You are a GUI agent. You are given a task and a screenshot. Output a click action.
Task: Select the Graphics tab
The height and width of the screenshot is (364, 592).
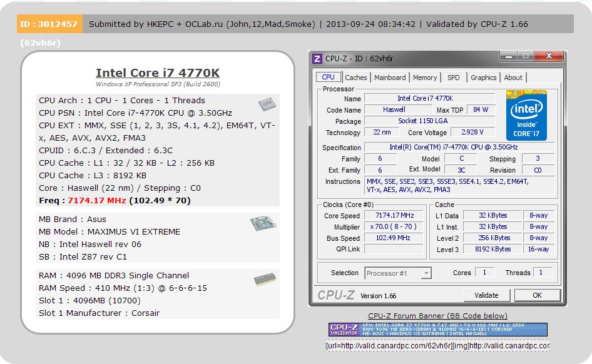click(x=483, y=78)
